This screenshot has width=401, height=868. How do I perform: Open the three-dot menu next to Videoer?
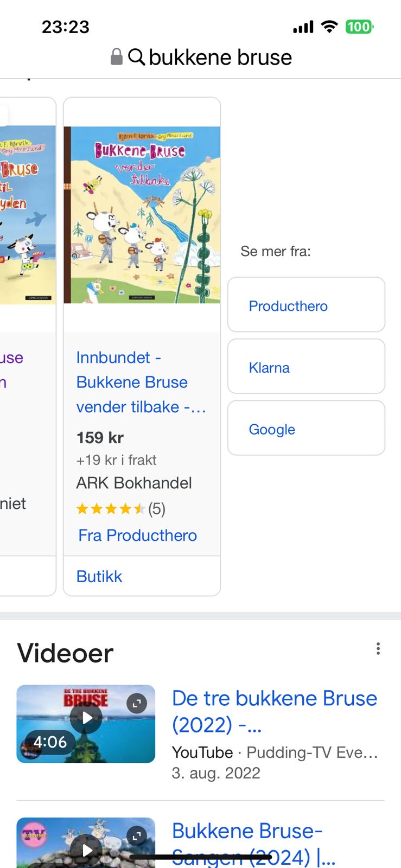(x=378, y=649)
